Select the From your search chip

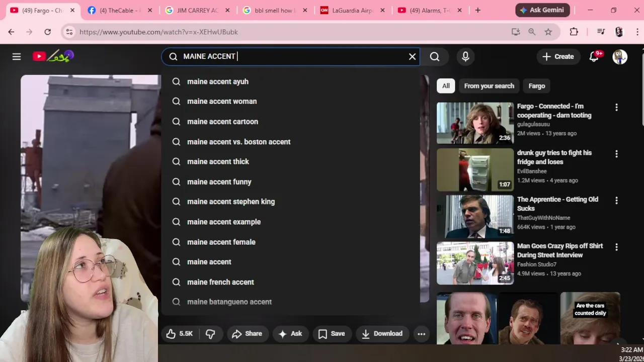(489, 86)
